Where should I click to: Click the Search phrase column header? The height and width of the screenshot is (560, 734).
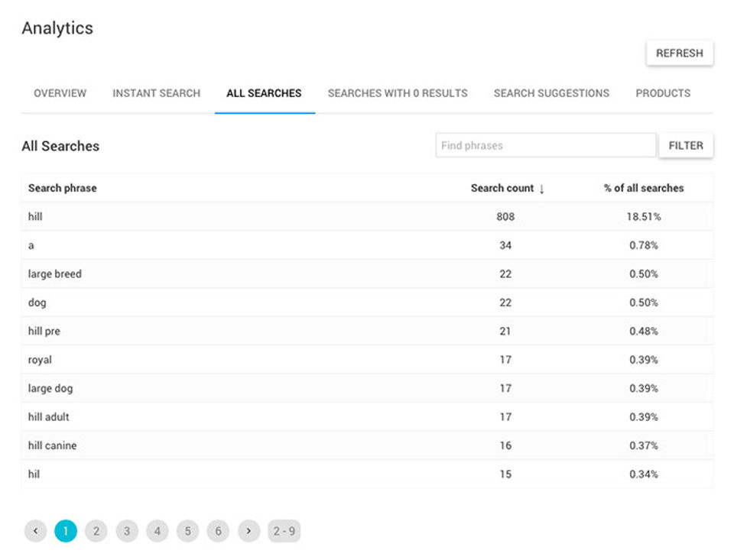(63, 188)
